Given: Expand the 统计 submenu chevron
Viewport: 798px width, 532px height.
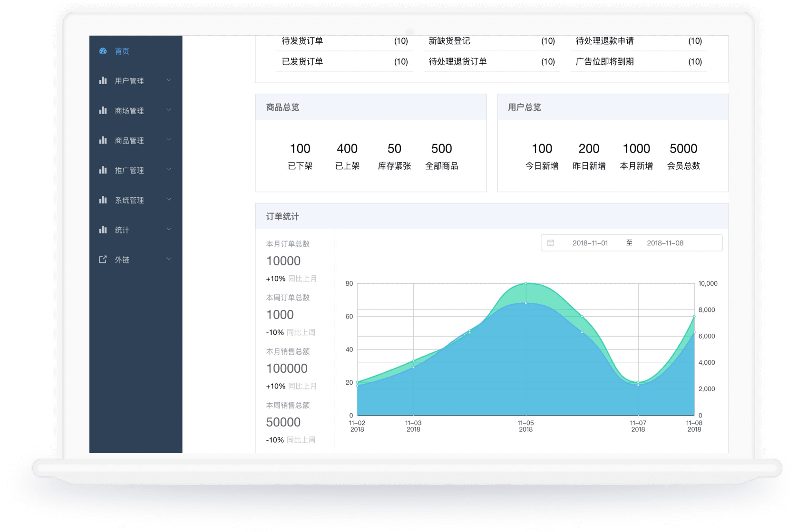Looking at the screenshot, I should pyautogui.click(x=169, y=230).
